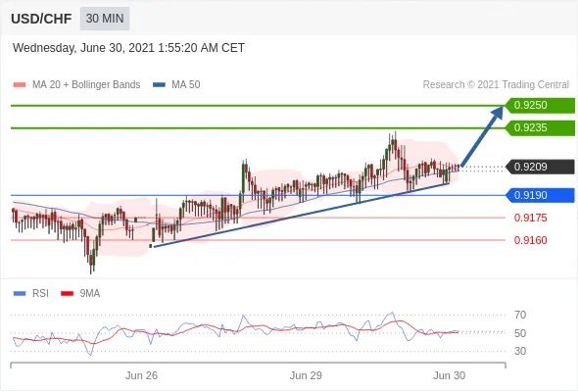Screen dimensions: 578x392
Task: Click the USD/CHF pair title
Action: (x=41, y=19)
